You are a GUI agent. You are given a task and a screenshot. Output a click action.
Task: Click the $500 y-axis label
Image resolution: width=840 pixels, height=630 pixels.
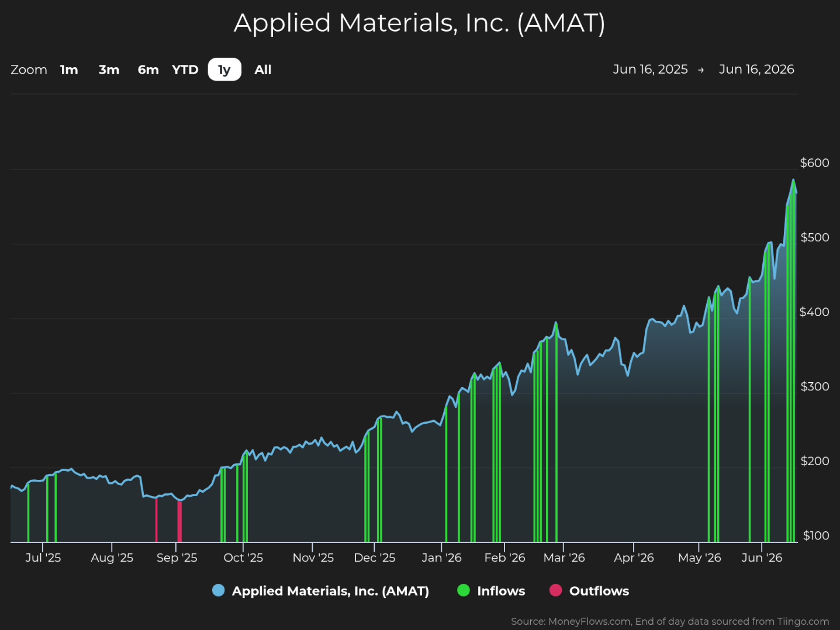point(814,237)
